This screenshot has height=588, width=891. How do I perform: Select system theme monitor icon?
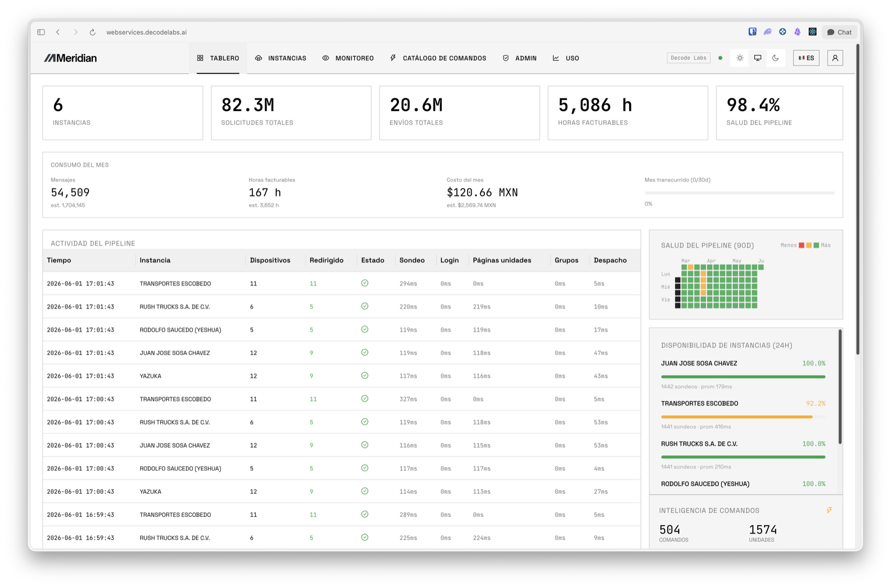click(757, 58)
